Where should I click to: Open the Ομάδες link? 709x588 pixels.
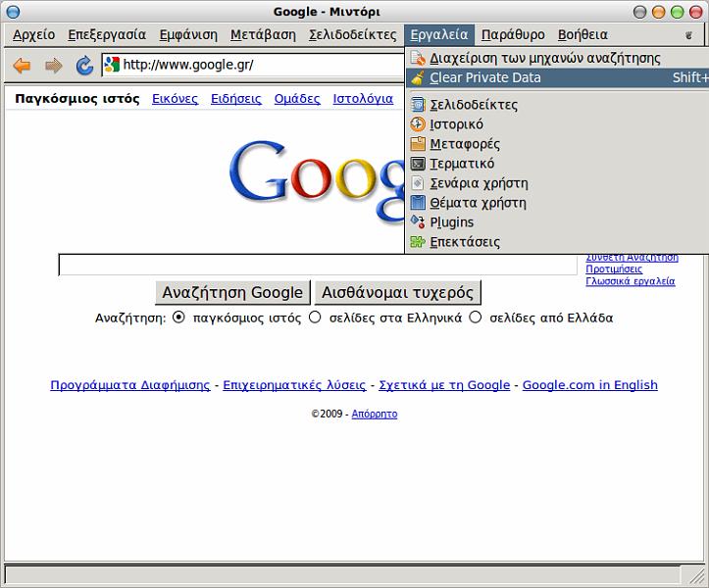tap(297, 99)
